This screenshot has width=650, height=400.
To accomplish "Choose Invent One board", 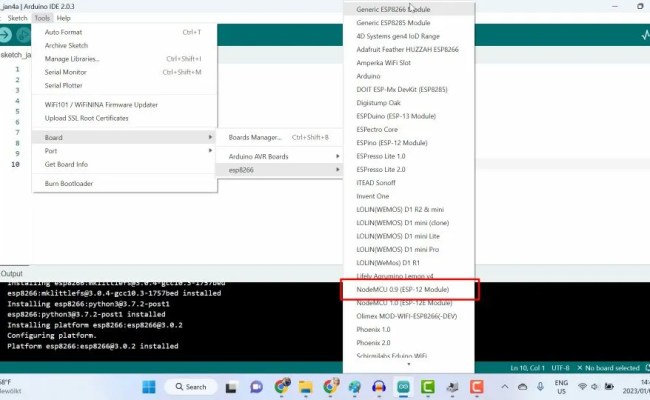I will 409,196.
